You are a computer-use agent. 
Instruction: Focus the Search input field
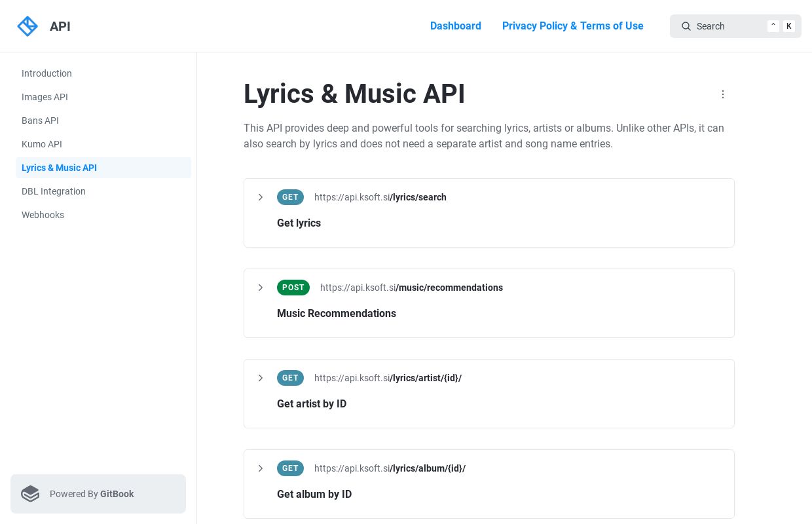(735, 26)
